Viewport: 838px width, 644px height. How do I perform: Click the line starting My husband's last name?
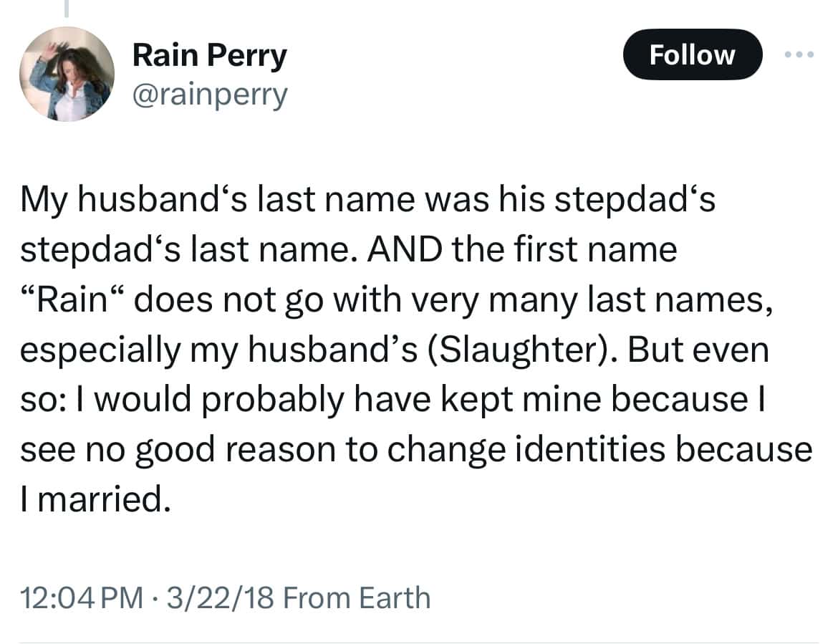367,200
